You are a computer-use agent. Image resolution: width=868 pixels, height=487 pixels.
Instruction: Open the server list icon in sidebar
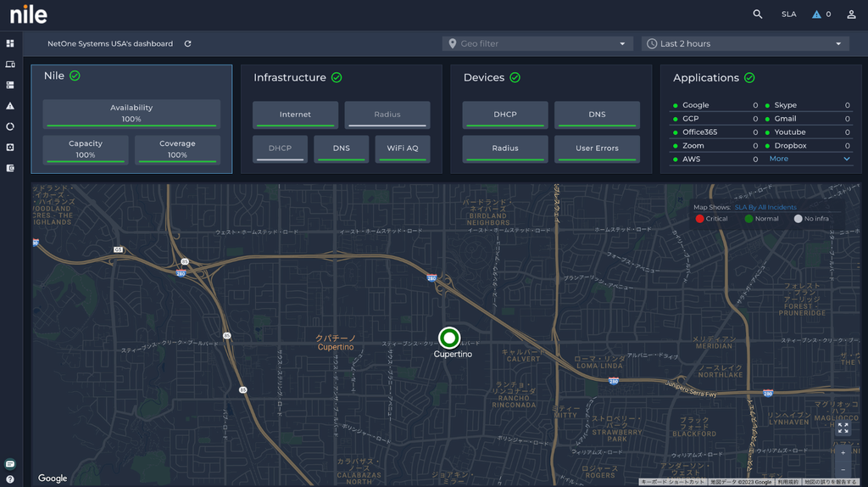click(x=10, y=85)
